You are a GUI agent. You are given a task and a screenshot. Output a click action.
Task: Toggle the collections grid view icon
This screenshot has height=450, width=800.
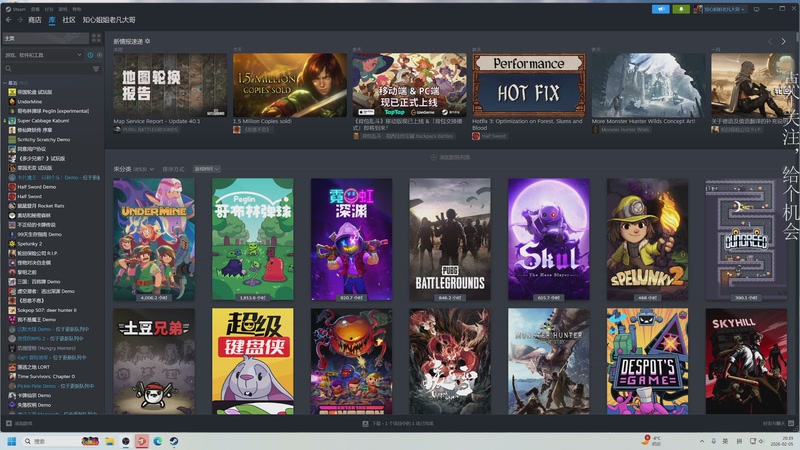96,38
